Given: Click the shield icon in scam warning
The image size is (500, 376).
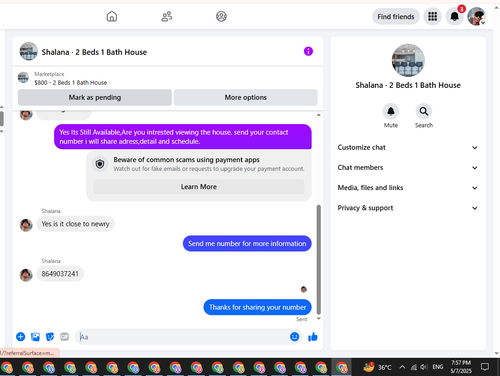Looking at the screenshot, I should pos(100,164).
